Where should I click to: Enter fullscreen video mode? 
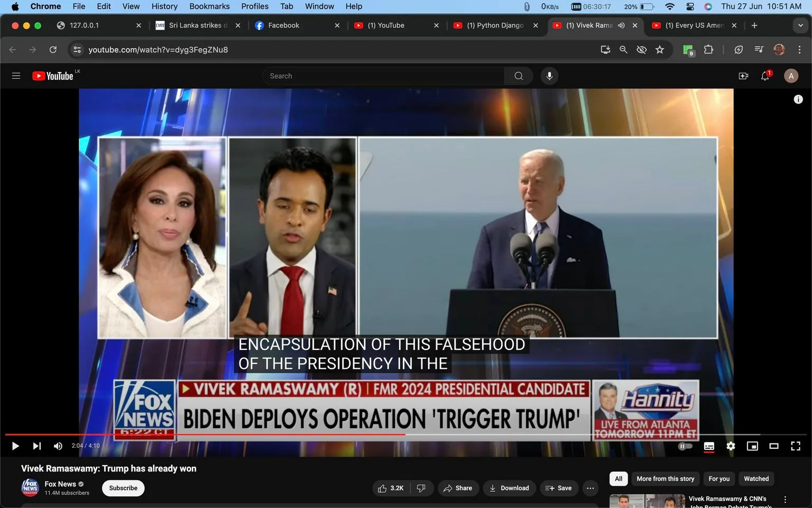(x=796, y=446)
